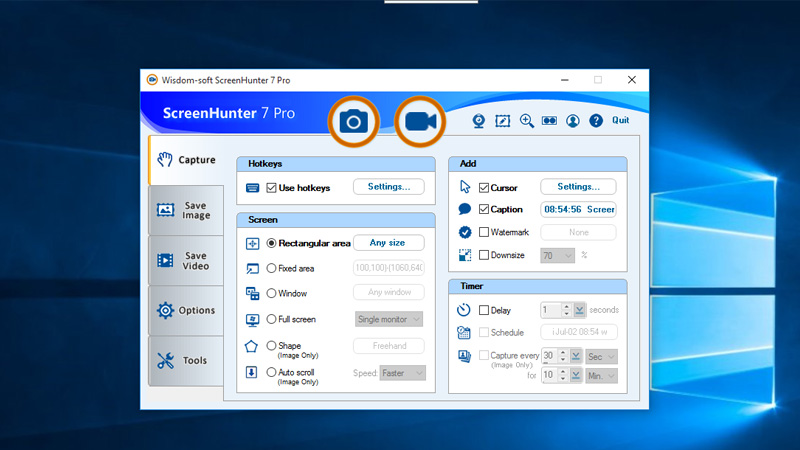Screen dimensions: 800x450
Task: Open the image editor pencil icon
Action: coord(503,121)
